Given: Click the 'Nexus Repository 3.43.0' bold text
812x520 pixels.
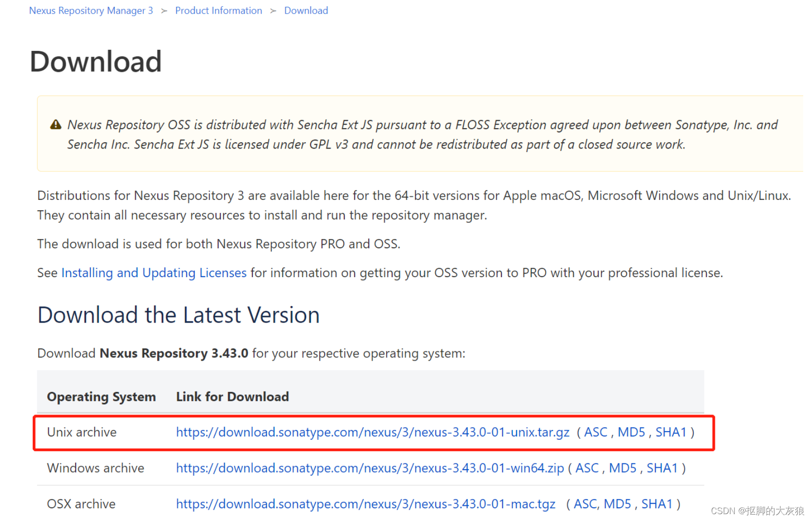Looking at the screenshot, I should (174, 353).
